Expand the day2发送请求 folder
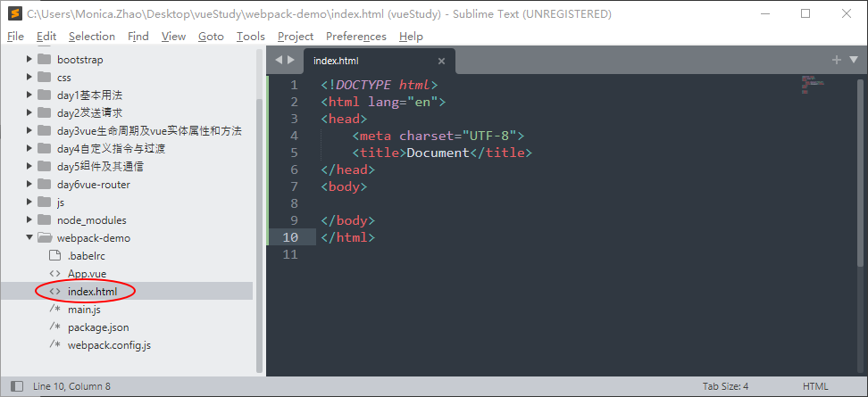The height and width of the screenshot is (397, 868). 29,112
